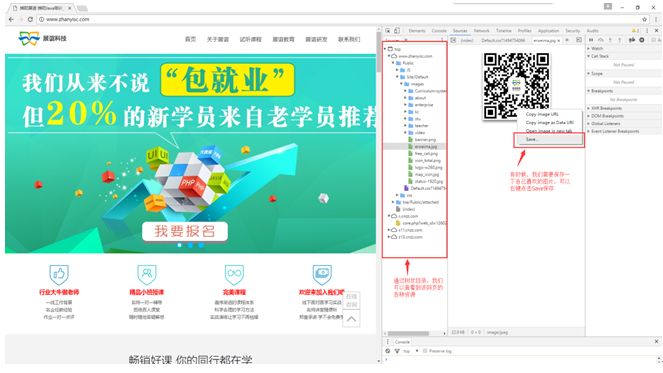Switch to the Application tab in DevTools
This screenshot has width=663, height=373.
click(x=548, y=31)
